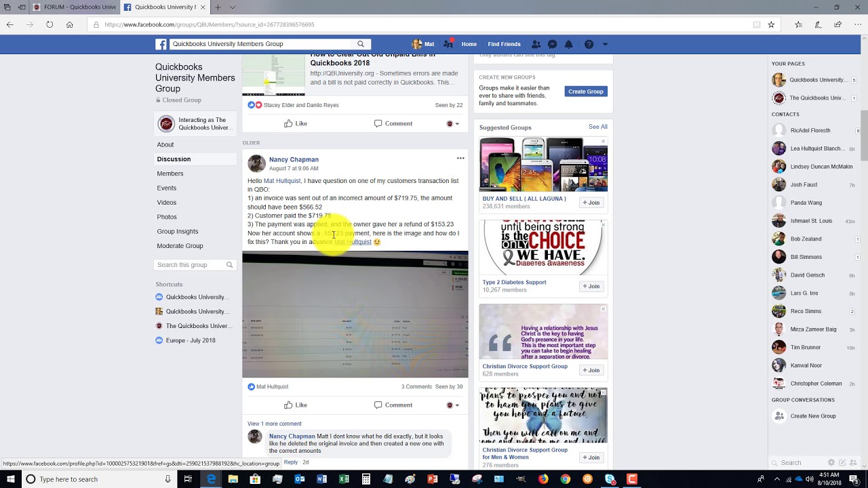Open chat settings gear icon
The image size is (868, 488).
tap(831, 463)
